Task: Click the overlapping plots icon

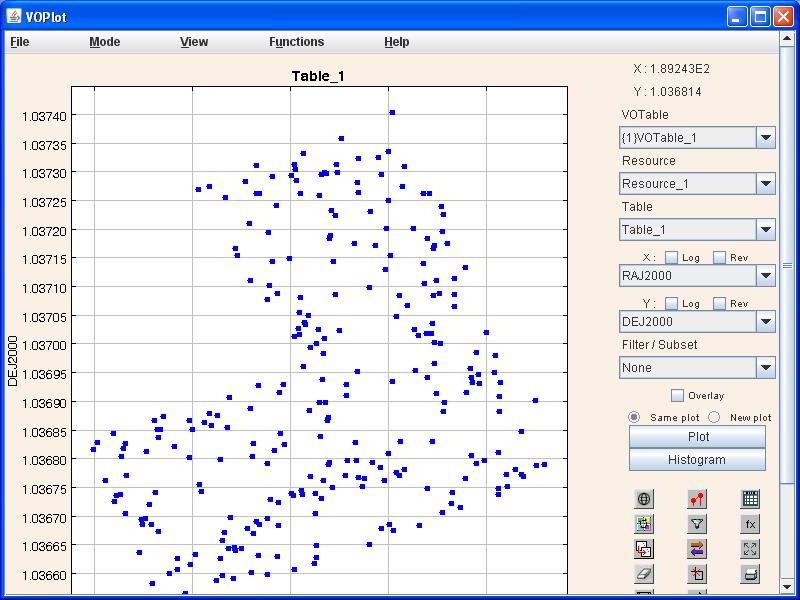Action: pyautogui.click(x=644, y=549)
